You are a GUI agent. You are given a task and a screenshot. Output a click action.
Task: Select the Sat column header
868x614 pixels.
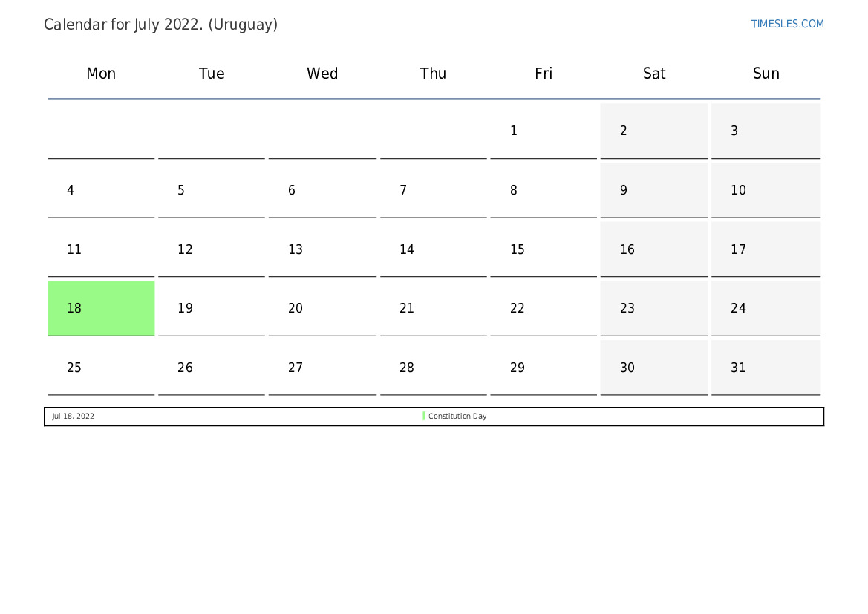653,73
